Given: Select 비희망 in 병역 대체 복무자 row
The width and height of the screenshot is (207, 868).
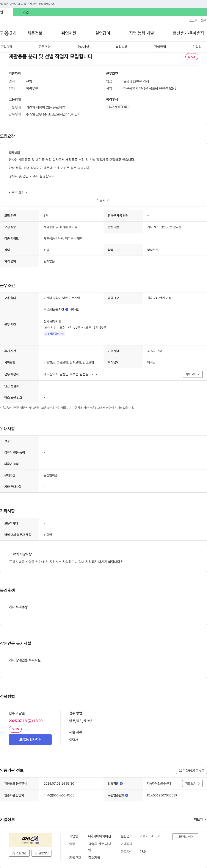Looking at the screenshot, I should (x=47, y=535).
